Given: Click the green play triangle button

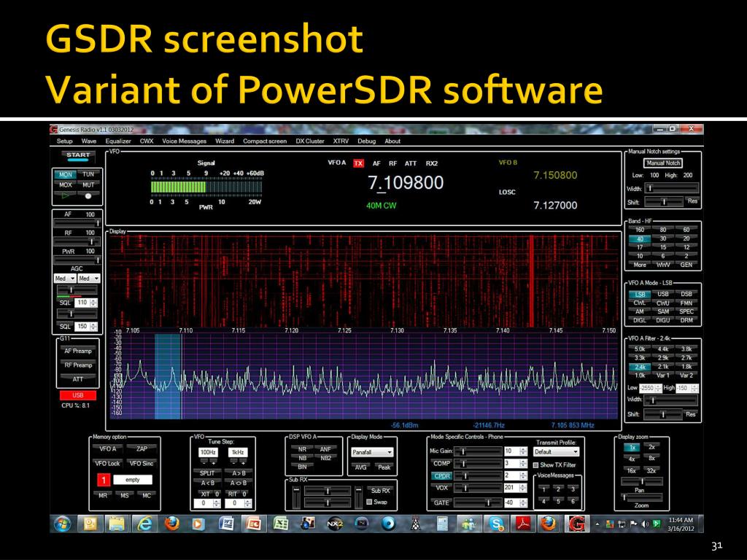Looking at the screenshot, I should (x=65, y=195).
